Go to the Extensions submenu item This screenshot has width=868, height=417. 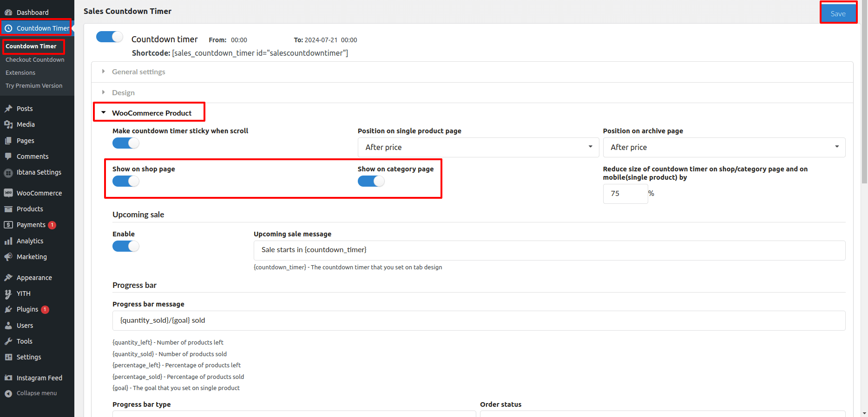20,73
